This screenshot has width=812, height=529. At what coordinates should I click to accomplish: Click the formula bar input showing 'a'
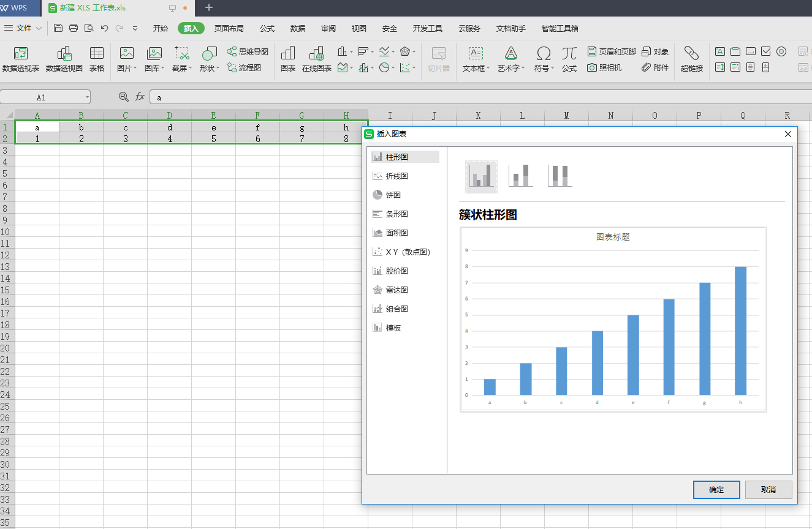coord(480,97)
